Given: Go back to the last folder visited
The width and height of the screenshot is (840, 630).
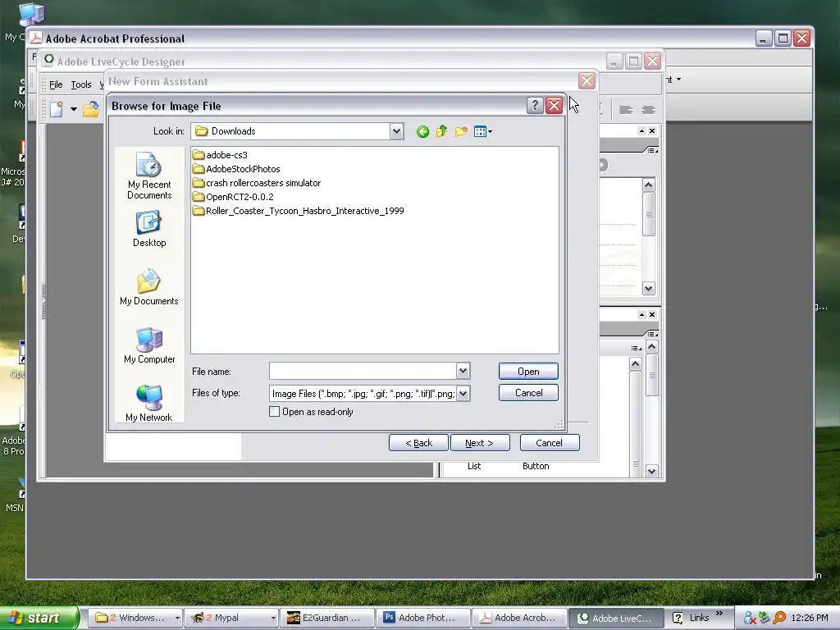Looking at the screenshot, I should click(422, 131).
